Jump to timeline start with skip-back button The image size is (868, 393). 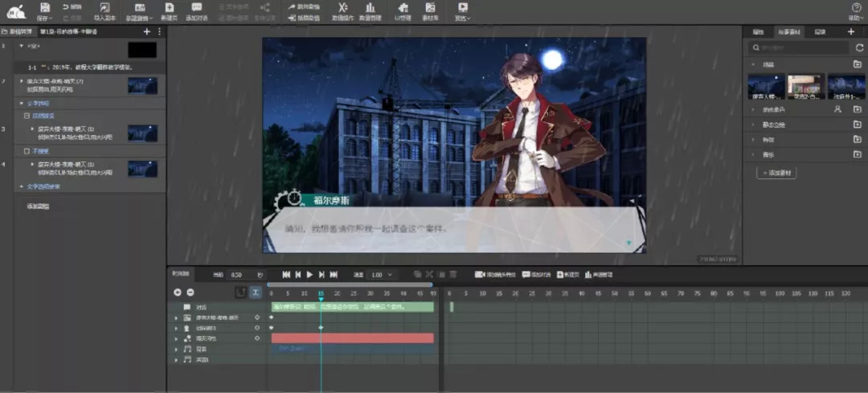(285, 275)
